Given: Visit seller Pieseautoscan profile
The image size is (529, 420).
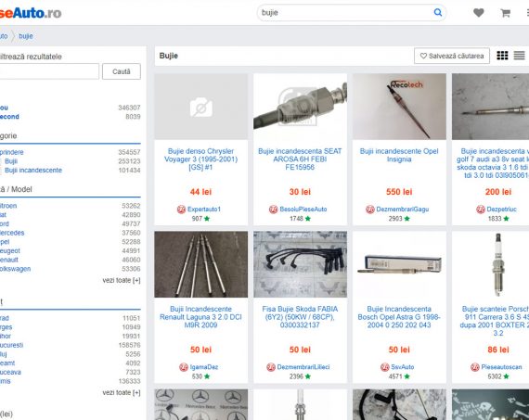Looking at the screenshot, I should point(502,367).
